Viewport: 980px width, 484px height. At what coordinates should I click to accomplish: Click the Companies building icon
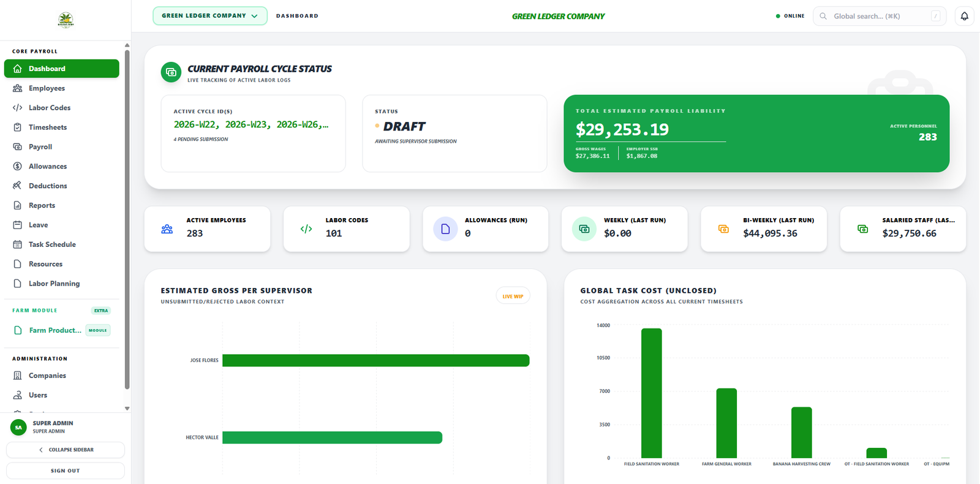pyautogui.click(x=18, y=376)
